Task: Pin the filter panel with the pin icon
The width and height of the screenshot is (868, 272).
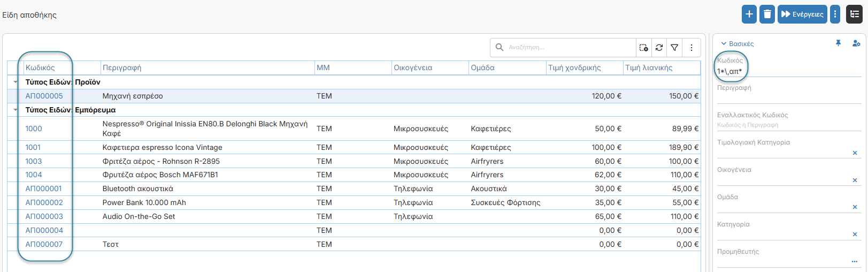Action: (838, 43)
